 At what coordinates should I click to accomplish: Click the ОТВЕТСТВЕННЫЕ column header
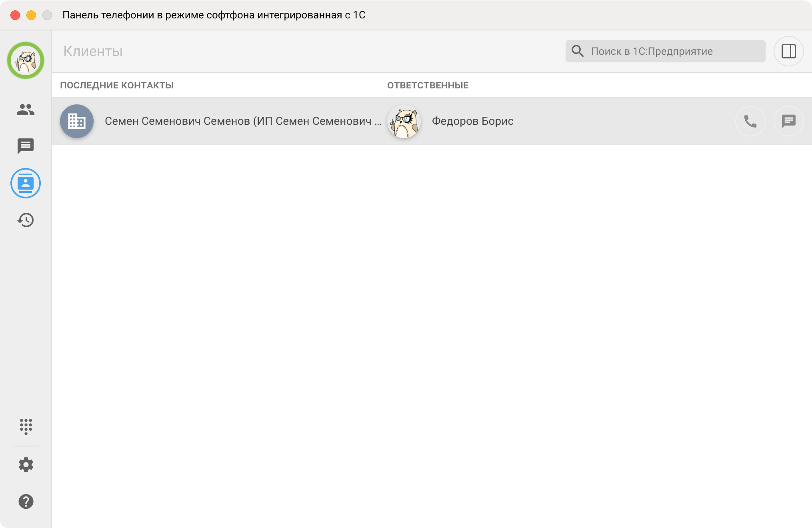(428, 85)
